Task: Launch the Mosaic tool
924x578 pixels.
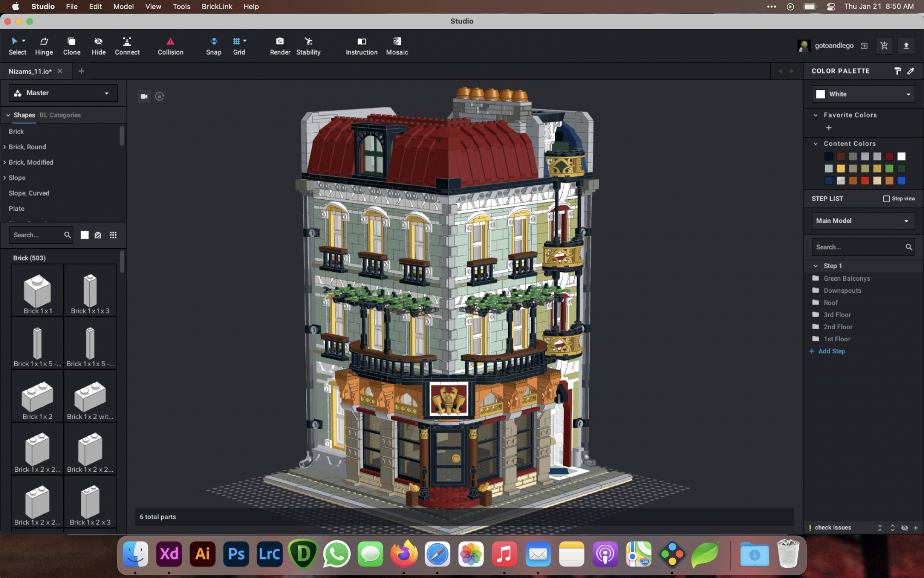Action: 397,46
